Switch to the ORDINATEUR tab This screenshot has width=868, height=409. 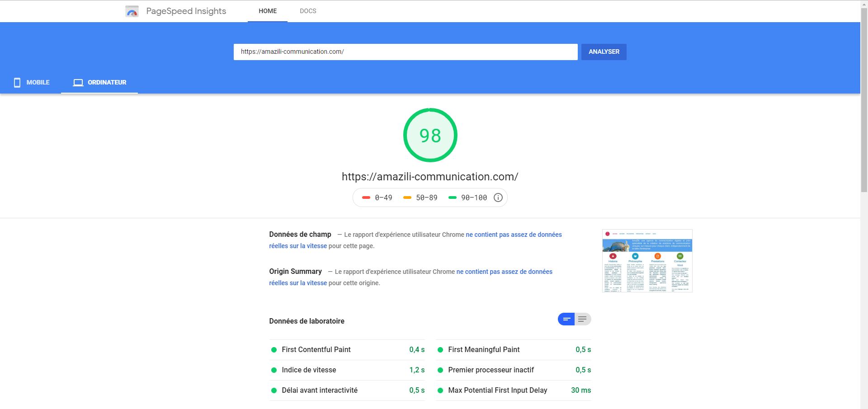99,82
